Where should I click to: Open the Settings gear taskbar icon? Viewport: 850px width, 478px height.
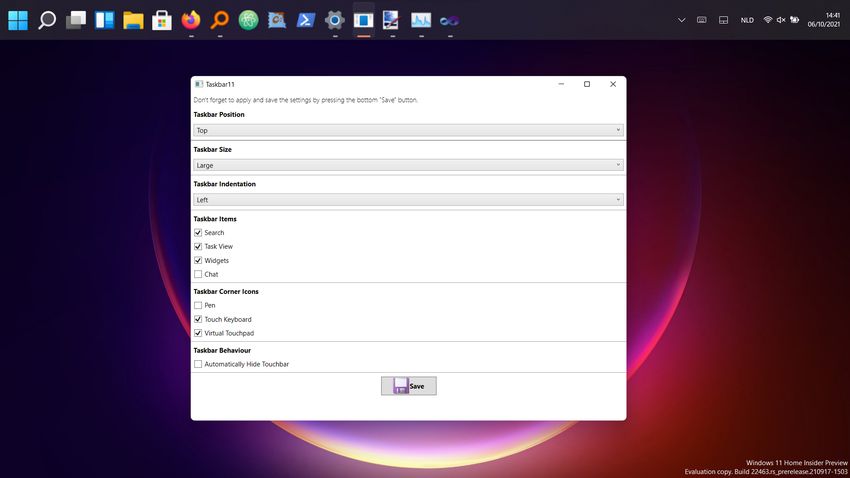click(x=335, y=20)
